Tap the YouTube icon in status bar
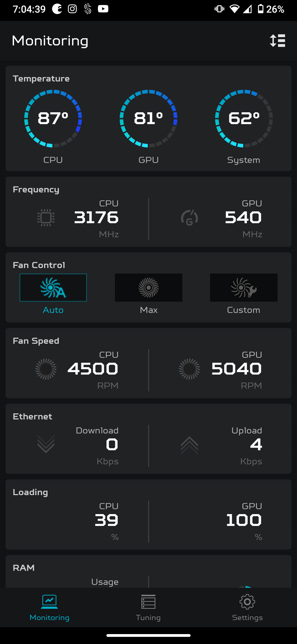The image size is (297, 644). coord(103,9)
